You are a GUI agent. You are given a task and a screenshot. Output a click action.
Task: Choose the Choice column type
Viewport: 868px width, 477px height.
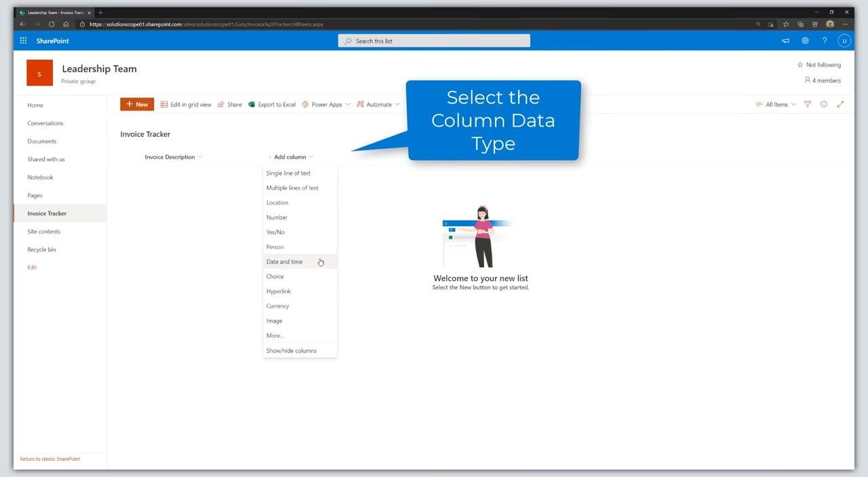[300, 276]
